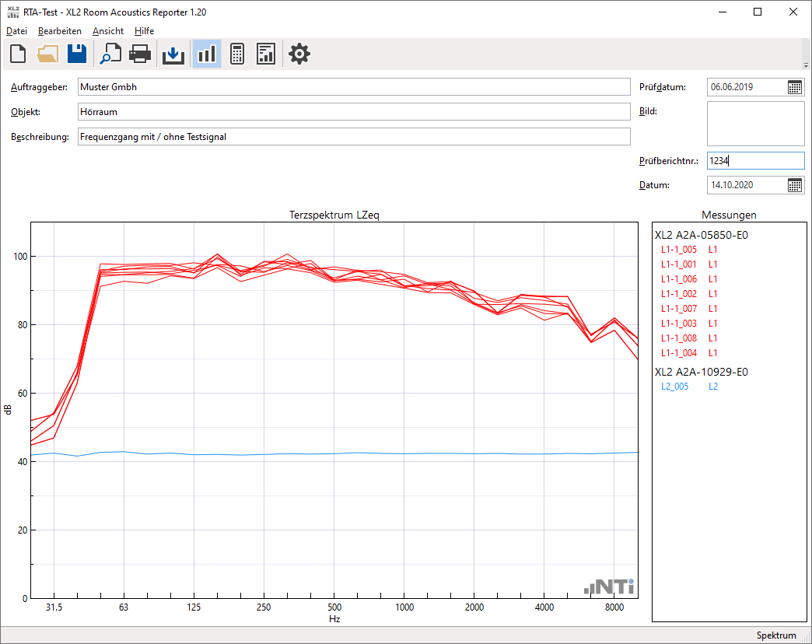Viewport: 812px width, 644px height.
Task: Print the report using the printer icon
Action: click(140, 54)
